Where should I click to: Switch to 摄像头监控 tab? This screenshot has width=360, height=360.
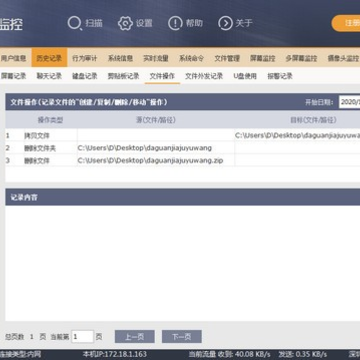pos(343,58)
